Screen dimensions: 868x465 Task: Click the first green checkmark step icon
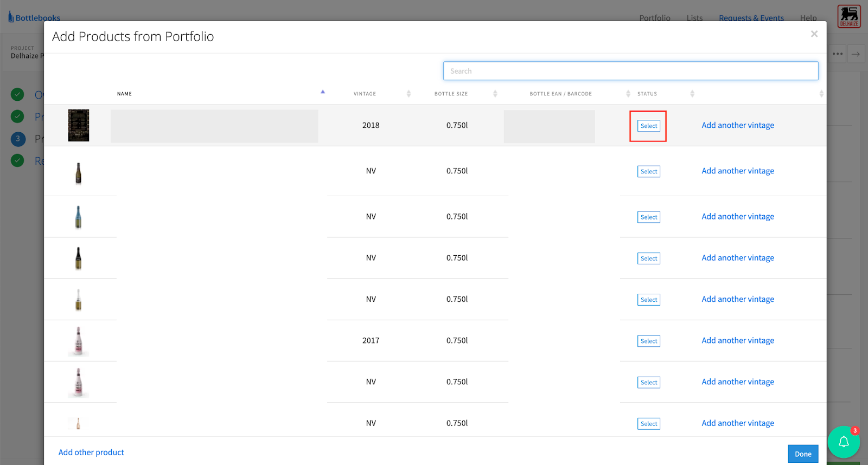pos(17,94)
